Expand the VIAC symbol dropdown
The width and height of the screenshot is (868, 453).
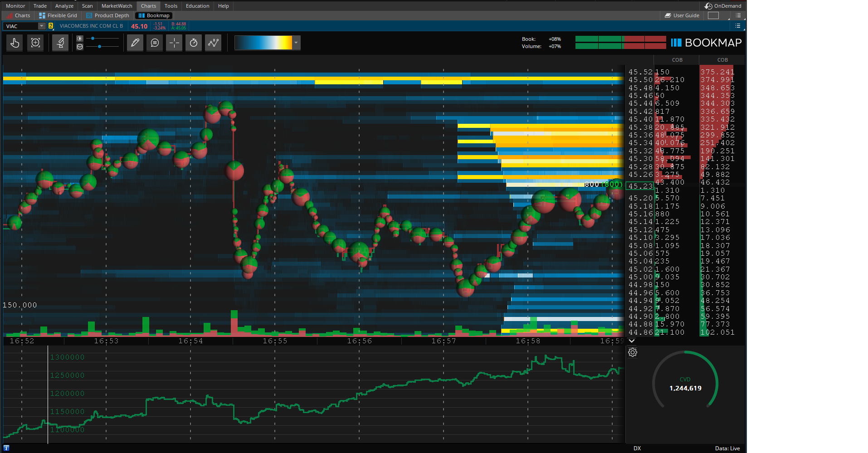point(42,26)
